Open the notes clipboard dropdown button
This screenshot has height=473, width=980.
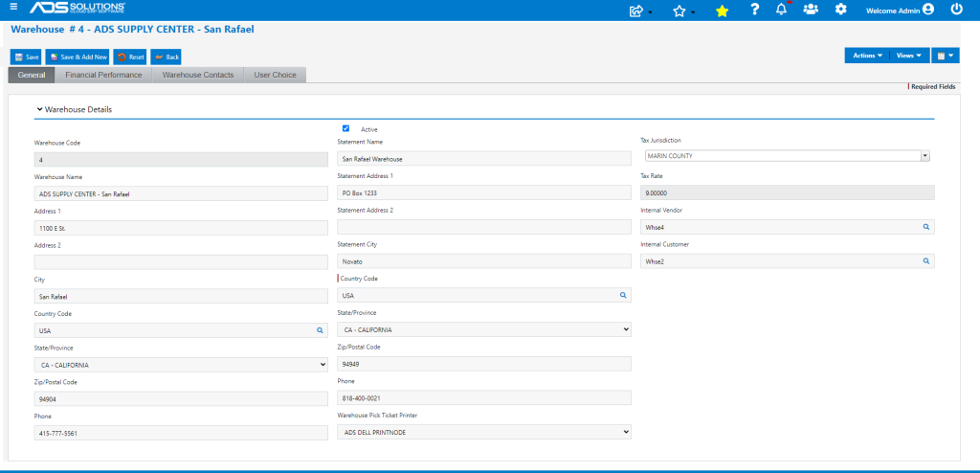pos(945,56)
